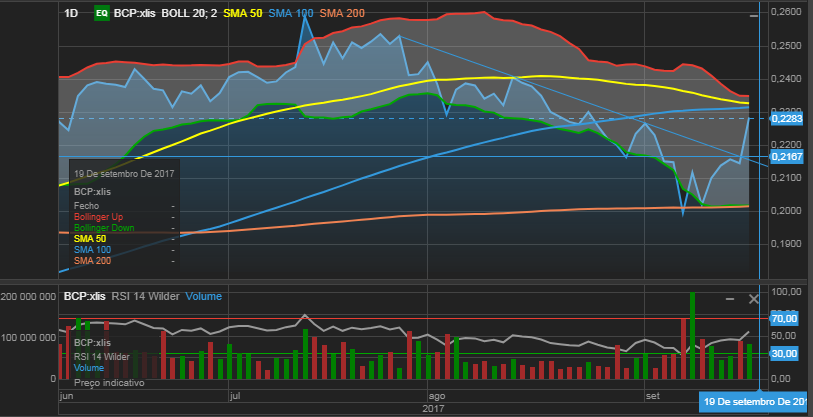Click the Bollinger Up legend entry
Viewport: 813px width, 417px height.
click(x=99, y=217)
